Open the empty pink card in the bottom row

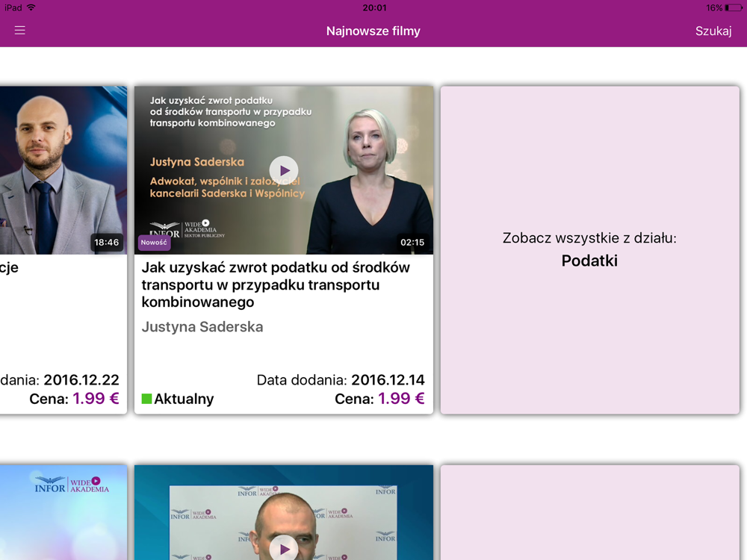tap(590, 512)
